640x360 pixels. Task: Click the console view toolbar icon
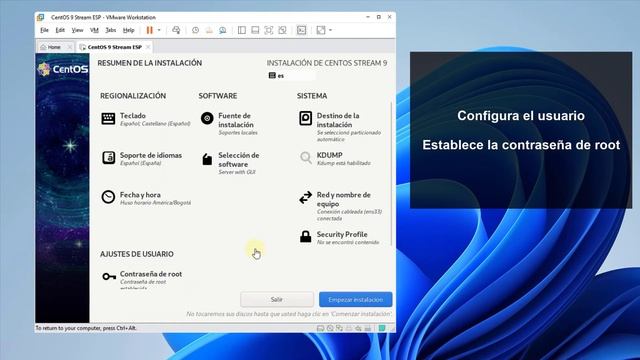coord(301,30)
